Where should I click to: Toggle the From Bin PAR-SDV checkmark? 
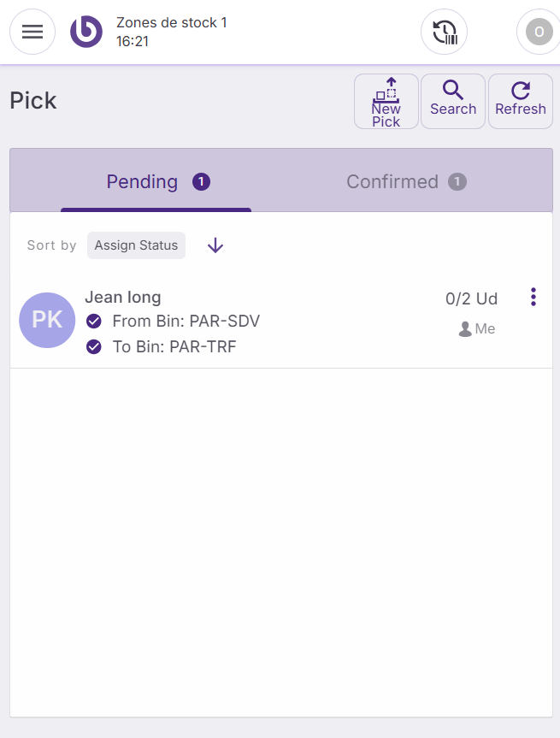tap(94, 322)
